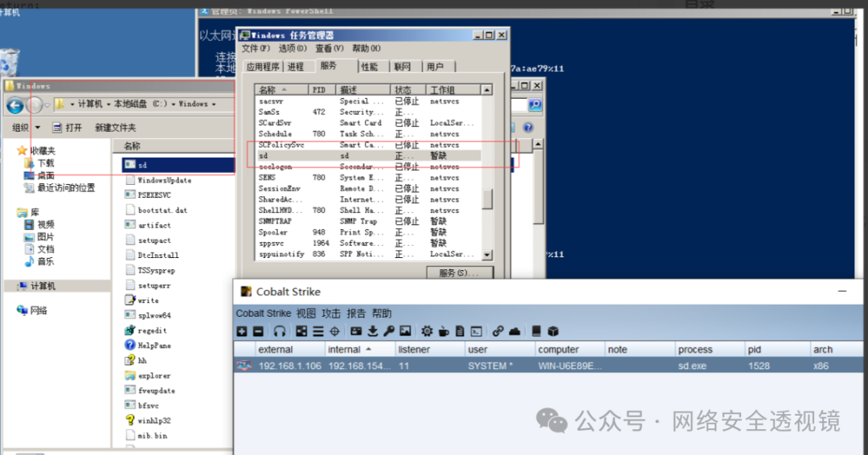
Task: Open the 攻击 menu in Cobalt Strike
Action: 331,314
